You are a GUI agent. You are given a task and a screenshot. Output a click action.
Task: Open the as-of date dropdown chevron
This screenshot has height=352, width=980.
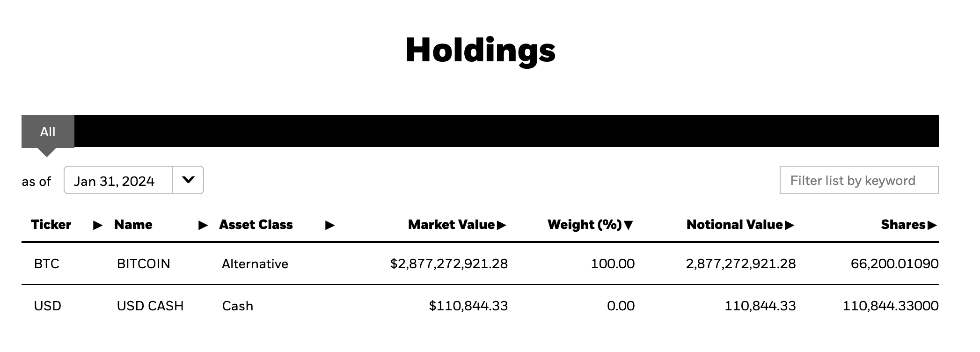(x=189, y=180)
